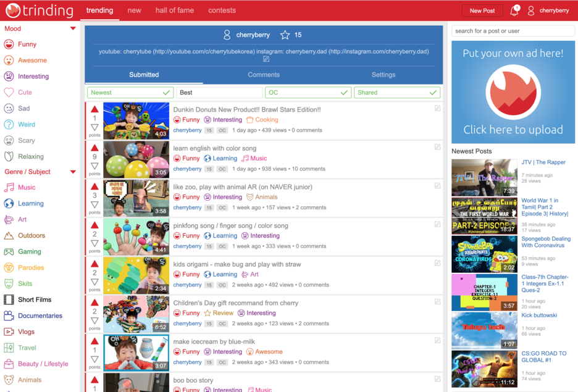This screenshot has height=392, width=578.
Task: Upvote the learn english with color song post
Action: coord(94,148)
